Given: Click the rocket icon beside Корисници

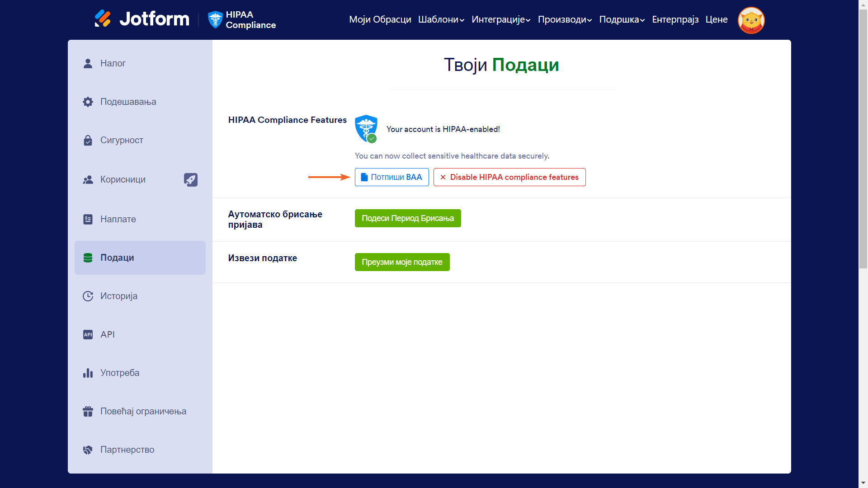Looking at the screenshot, I should click(x=191, y=179).
